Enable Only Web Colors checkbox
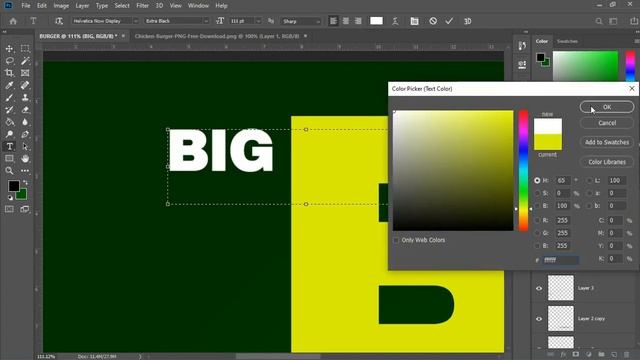 (x=396, y=240)
